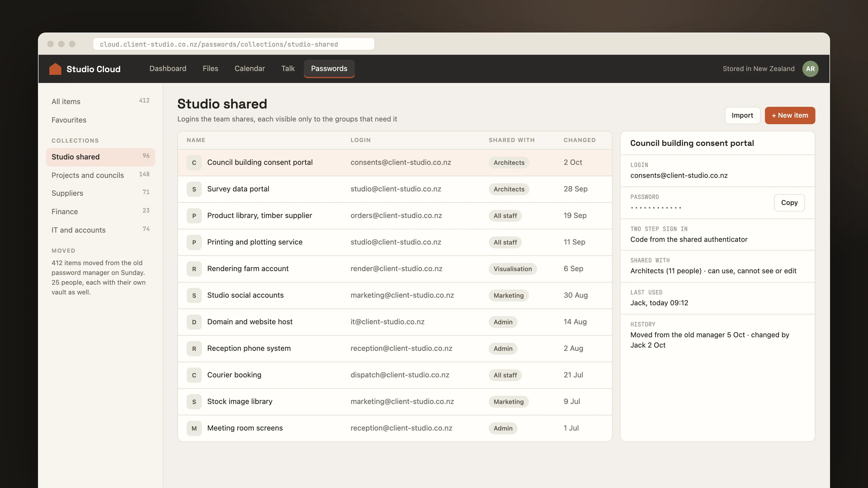Viewport: 868px width, 488px height.
Task: Click the Import button
Action: point(742,115)
